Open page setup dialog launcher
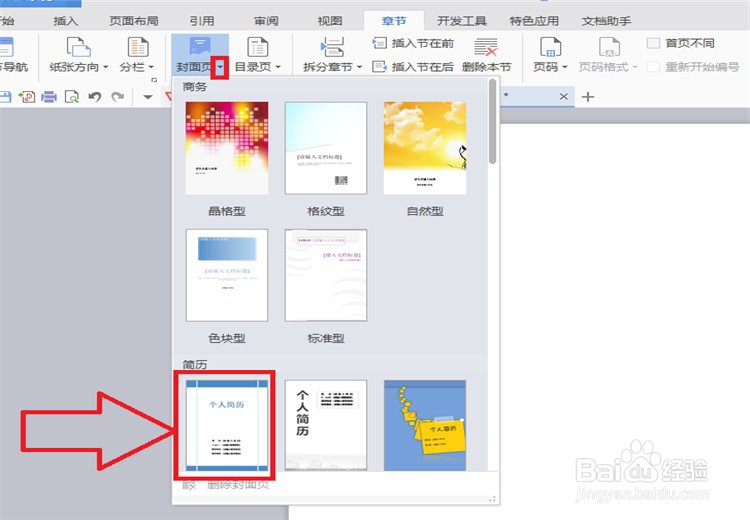 (x=154, y=80)
